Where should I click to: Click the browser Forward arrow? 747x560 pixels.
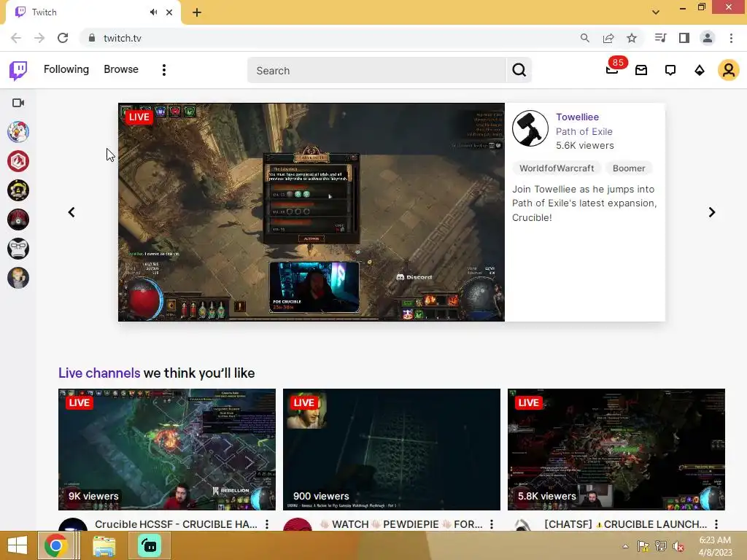(x=39, y=38)
